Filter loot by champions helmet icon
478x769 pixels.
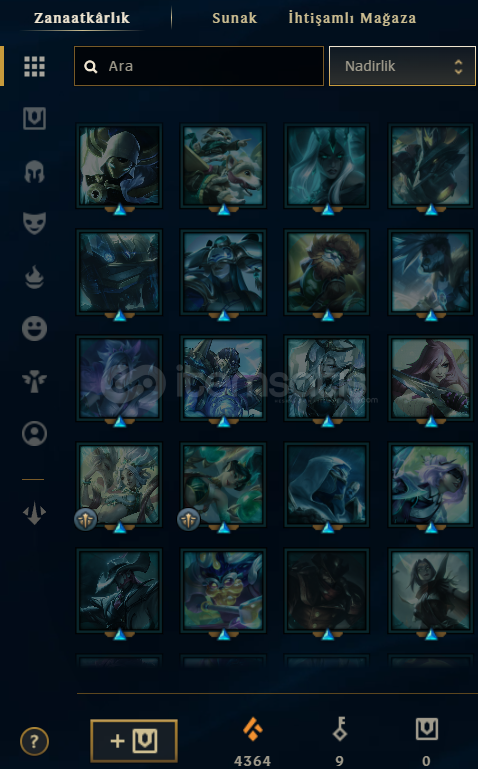[34, 172]
